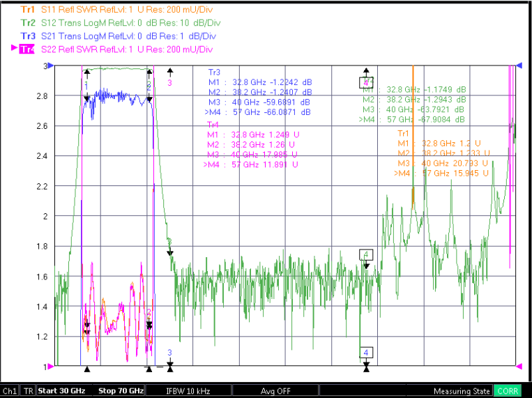Select magenta marker 3 near graph top

[x=169, y=83]
